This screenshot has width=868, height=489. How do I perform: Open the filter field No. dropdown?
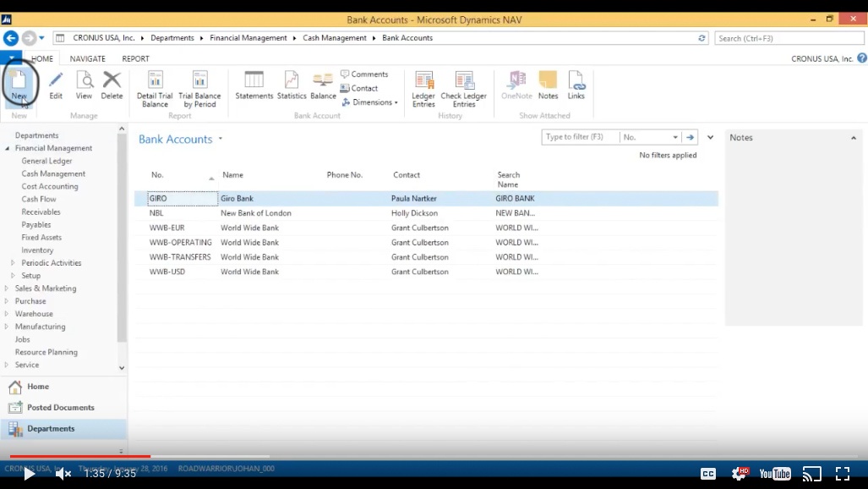click(x=674, y=137)
